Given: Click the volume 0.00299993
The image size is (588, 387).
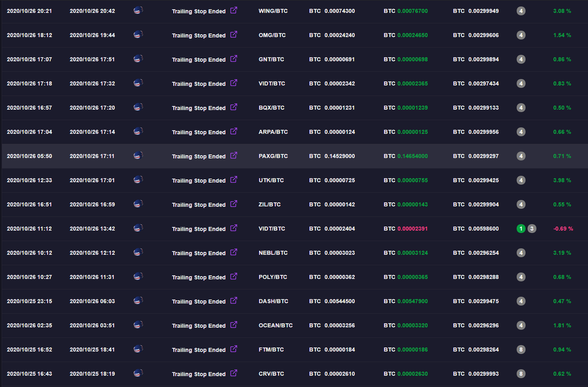Looking at the screenshot, I should 484,374.
